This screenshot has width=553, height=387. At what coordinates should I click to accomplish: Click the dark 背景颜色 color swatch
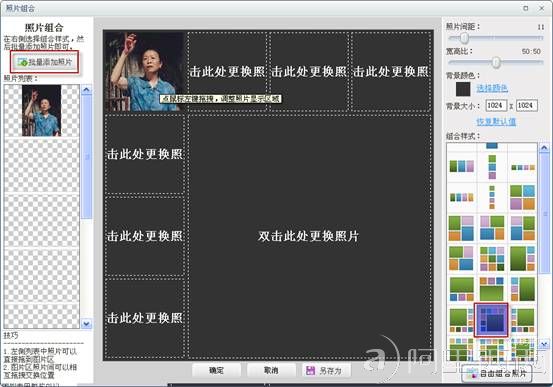463,89
